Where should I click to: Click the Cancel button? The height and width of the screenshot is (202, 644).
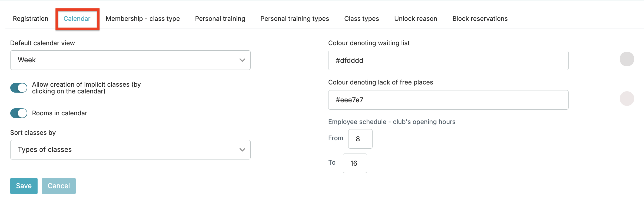tap(59, 186)
